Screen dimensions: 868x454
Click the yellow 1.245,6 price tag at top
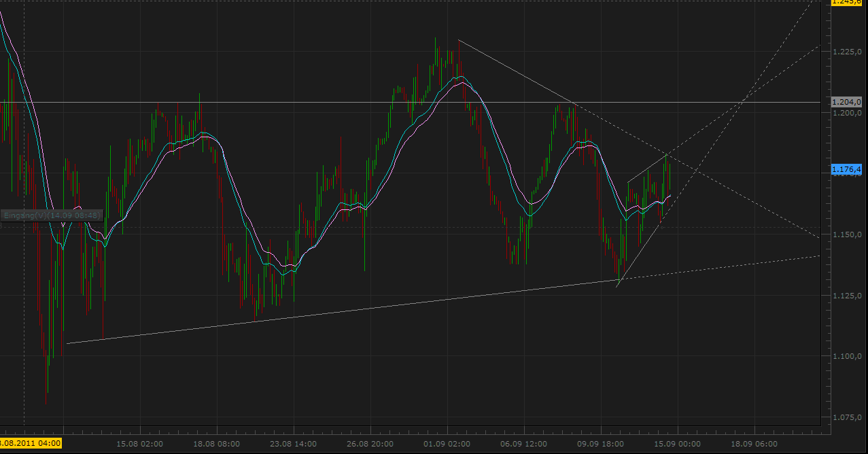(x=846, y=2)
